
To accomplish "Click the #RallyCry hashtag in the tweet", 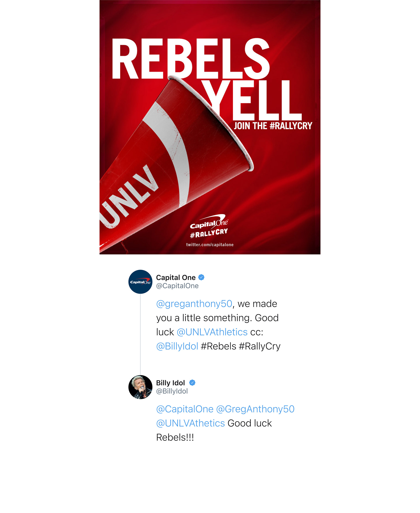I will [x=260, y=346].
